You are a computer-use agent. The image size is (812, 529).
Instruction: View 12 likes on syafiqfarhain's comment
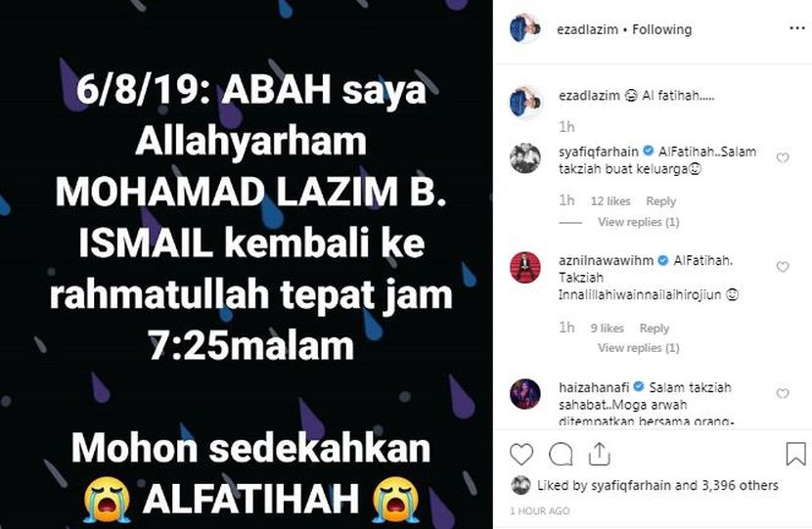tap(610, 200)
